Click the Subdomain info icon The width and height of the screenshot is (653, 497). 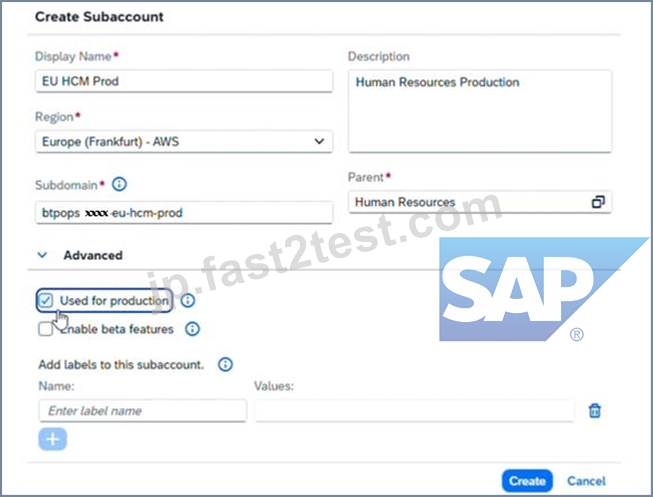[x=120, y=184]
